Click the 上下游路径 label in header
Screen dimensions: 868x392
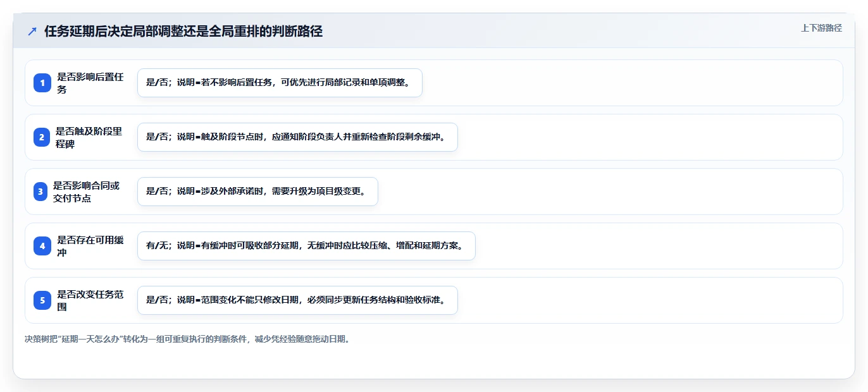click(821, 28)
